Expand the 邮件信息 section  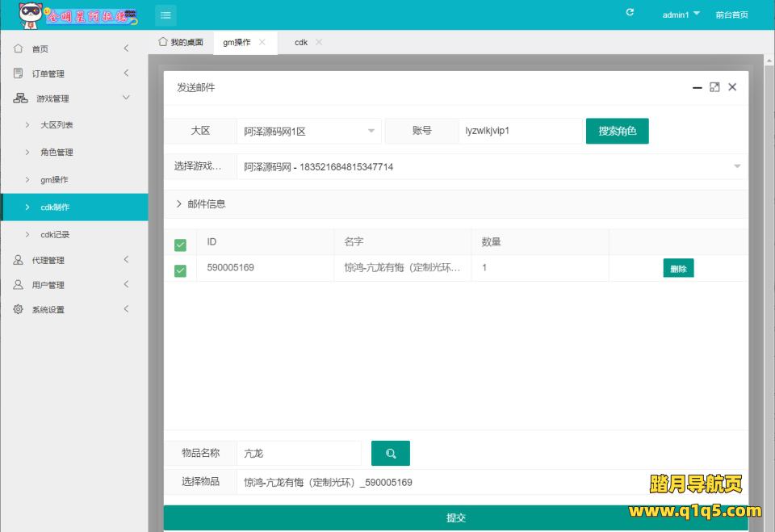[x=202, y=204]
